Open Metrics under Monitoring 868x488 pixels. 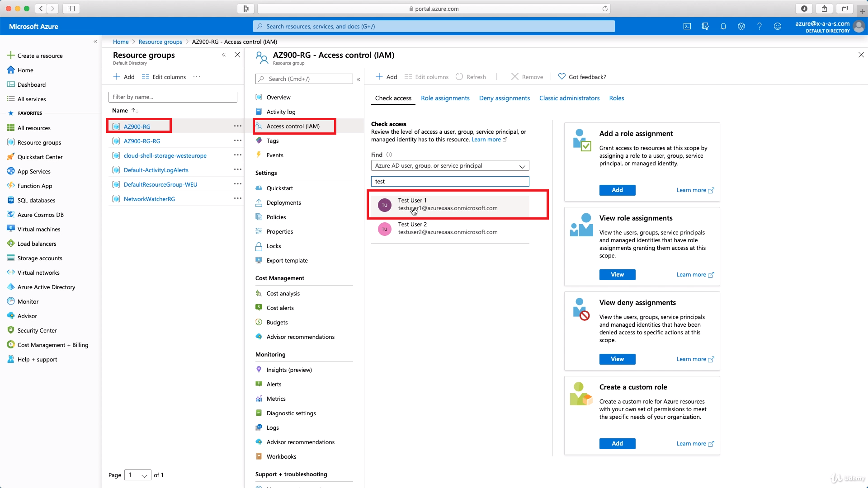click(276, 399)
